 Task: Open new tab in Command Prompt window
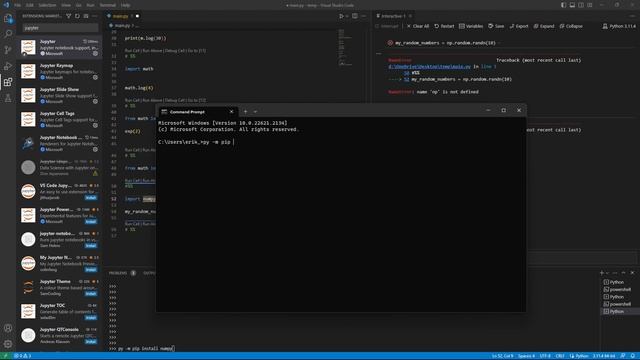pos(245,111)
